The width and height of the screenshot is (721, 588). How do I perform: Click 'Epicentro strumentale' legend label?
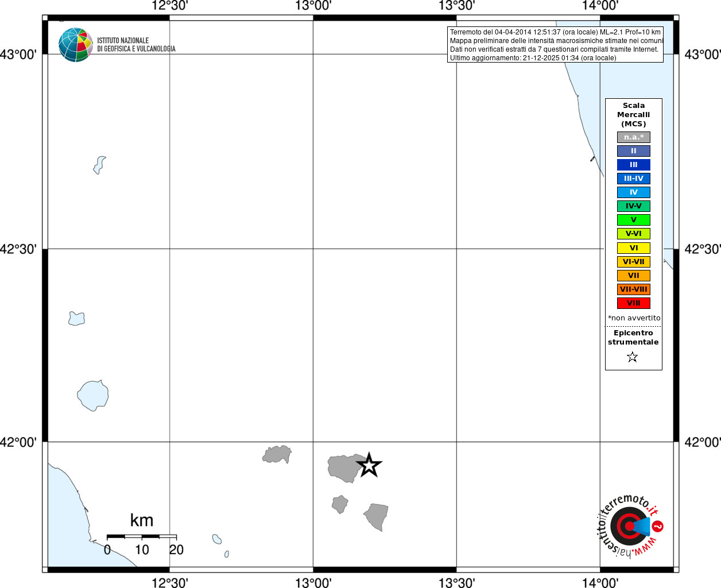pos(633,337)
